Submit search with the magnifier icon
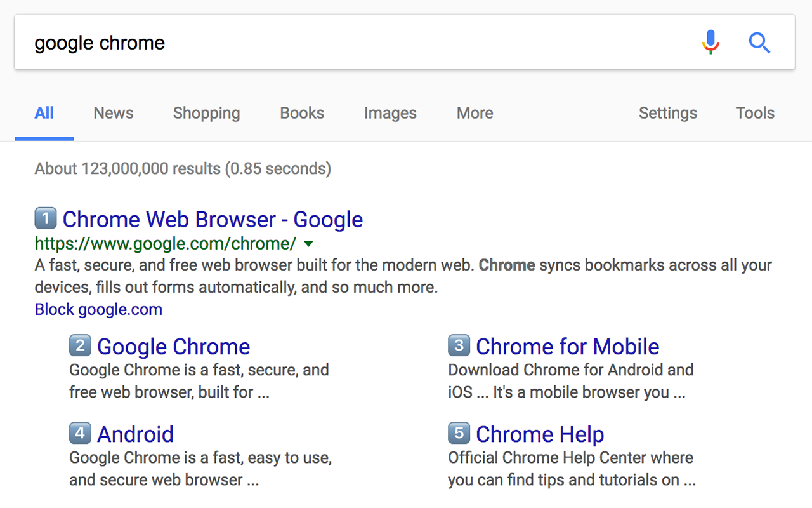Viewport: 812px width, 508px height. click(x=759, y=43)
